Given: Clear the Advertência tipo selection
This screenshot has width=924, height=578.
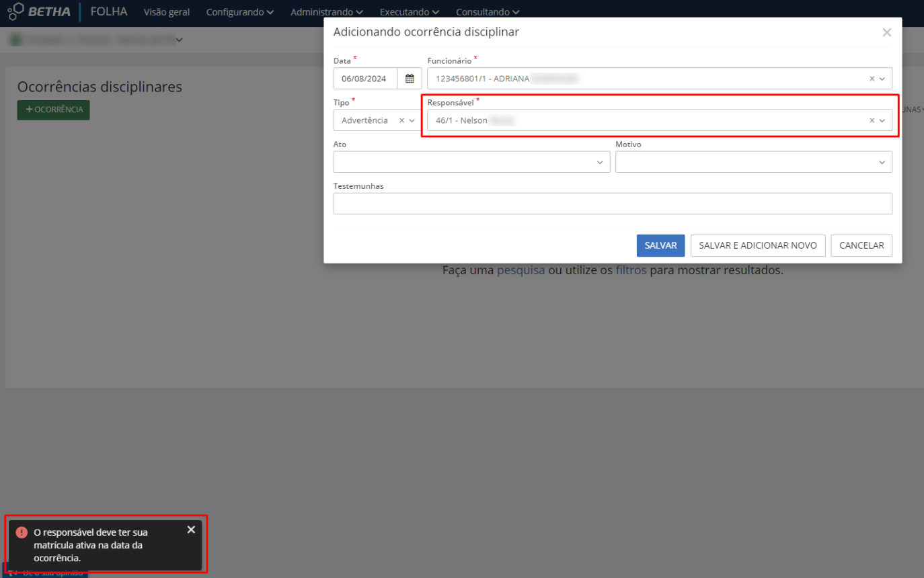Looking at the screenshot, I should (402, 120).
